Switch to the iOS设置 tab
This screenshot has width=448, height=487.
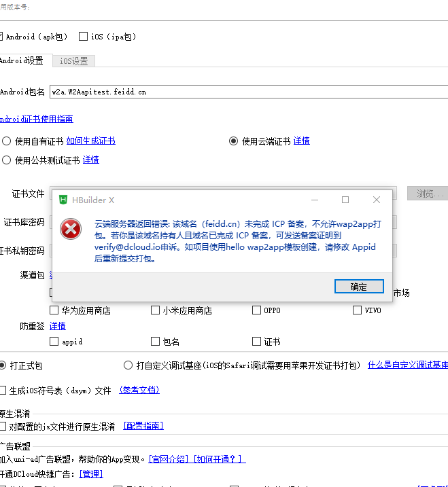click(73, 61)
